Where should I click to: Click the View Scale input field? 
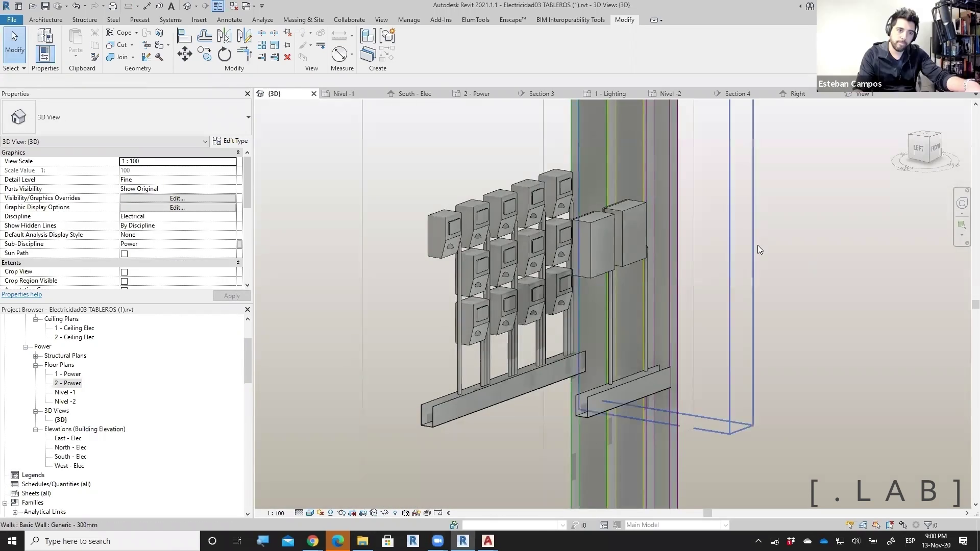tap(178, 161)
